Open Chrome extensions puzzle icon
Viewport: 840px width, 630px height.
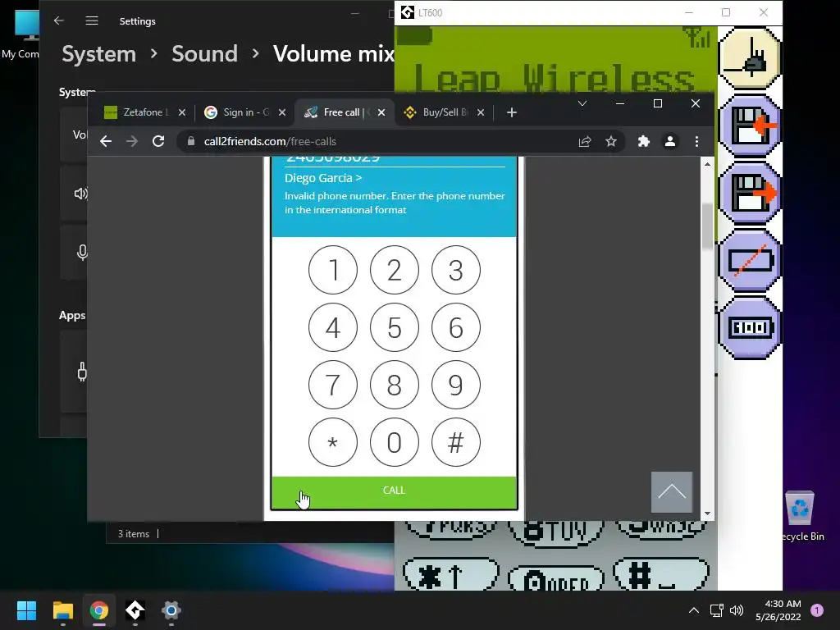coord(643,141)
